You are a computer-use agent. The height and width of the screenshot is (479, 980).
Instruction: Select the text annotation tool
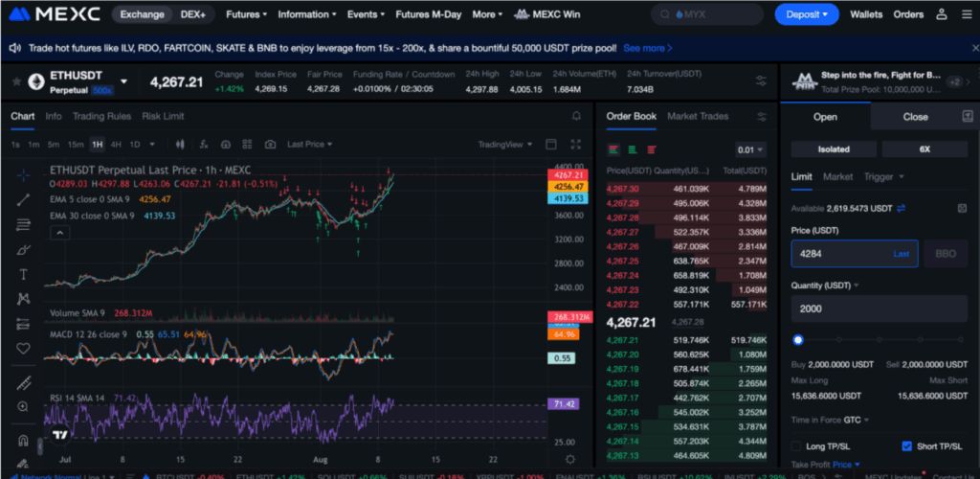click(23, 275)
